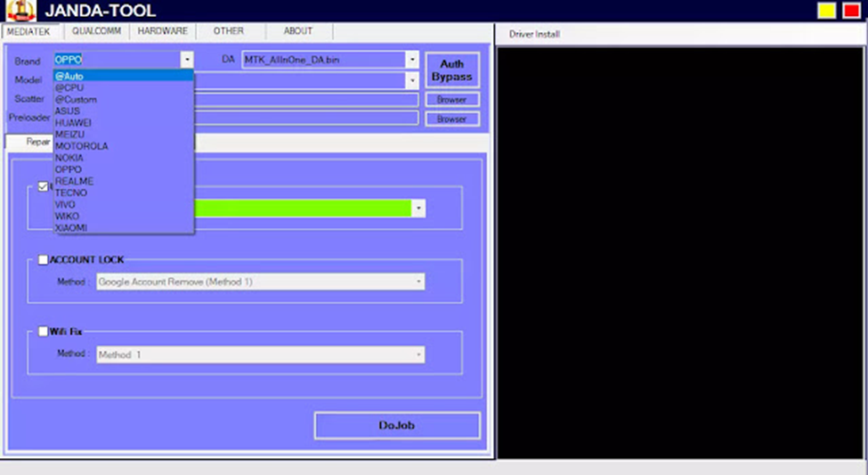Expand the DA file dropdown
This screenshot has width=868, height=475.
[412, 60]
